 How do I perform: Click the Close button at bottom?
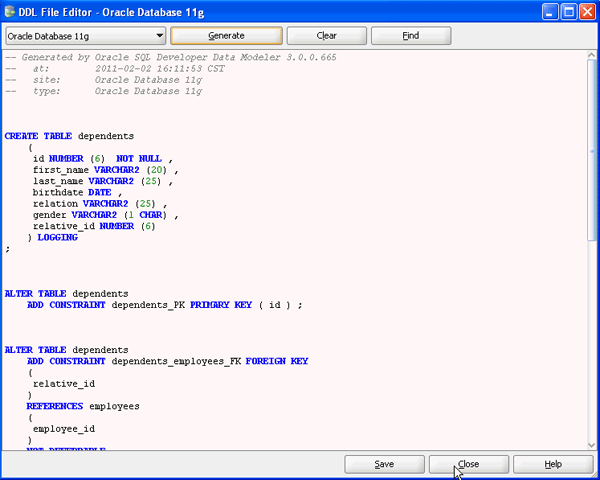pyautogui.click(x=468, y=464)
